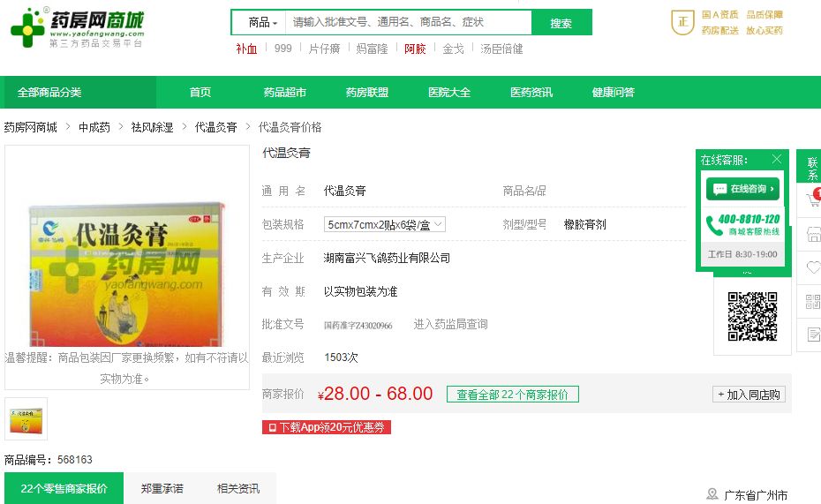The width and height of the screenshot is (821, 504).
Task: Open the 健康问答 nav item
Action: [x=614, y=92]
